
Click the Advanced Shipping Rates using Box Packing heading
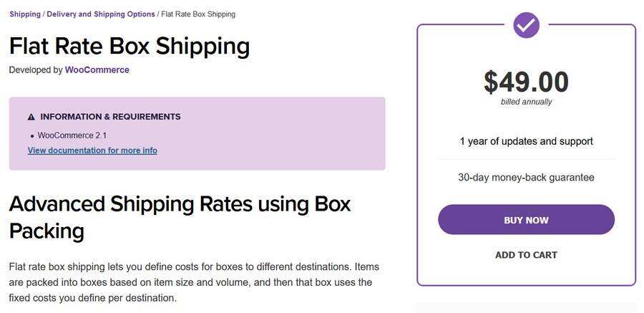pyautogui.click(x=180, y=217)
